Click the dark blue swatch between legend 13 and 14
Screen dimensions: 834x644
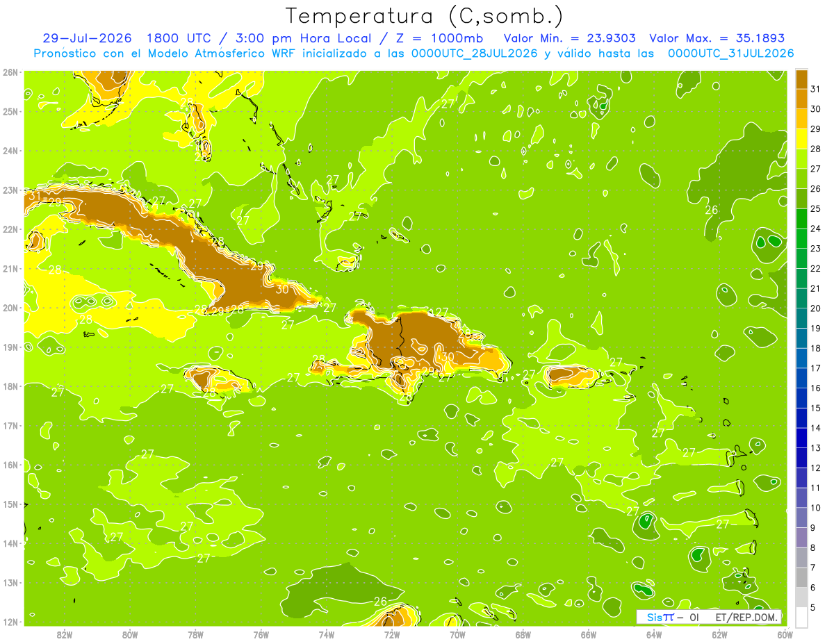click(x=802, y=438)
